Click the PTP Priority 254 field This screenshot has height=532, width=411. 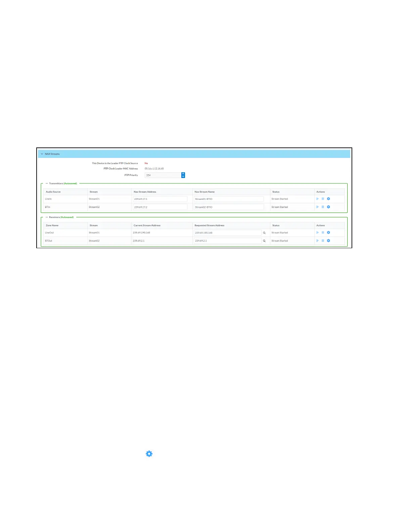[x=163, y=175]
